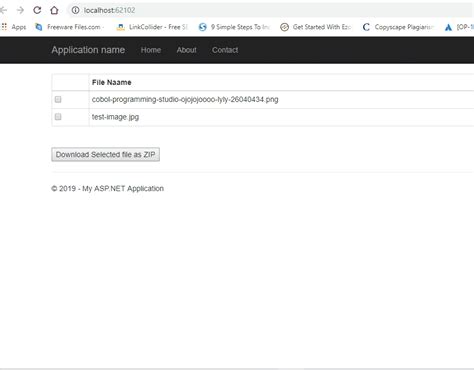Open Contact page in navbar
474x370 pixels.
point(225,50)
